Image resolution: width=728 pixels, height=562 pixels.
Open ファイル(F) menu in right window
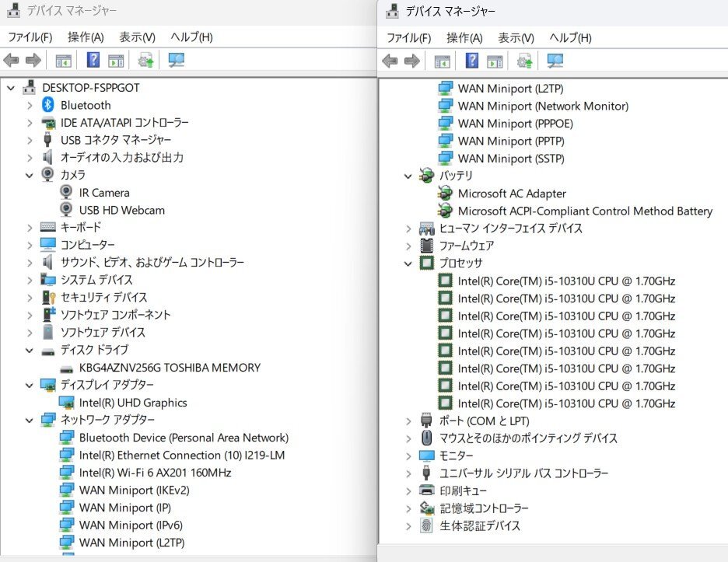(x=409, y=38)
